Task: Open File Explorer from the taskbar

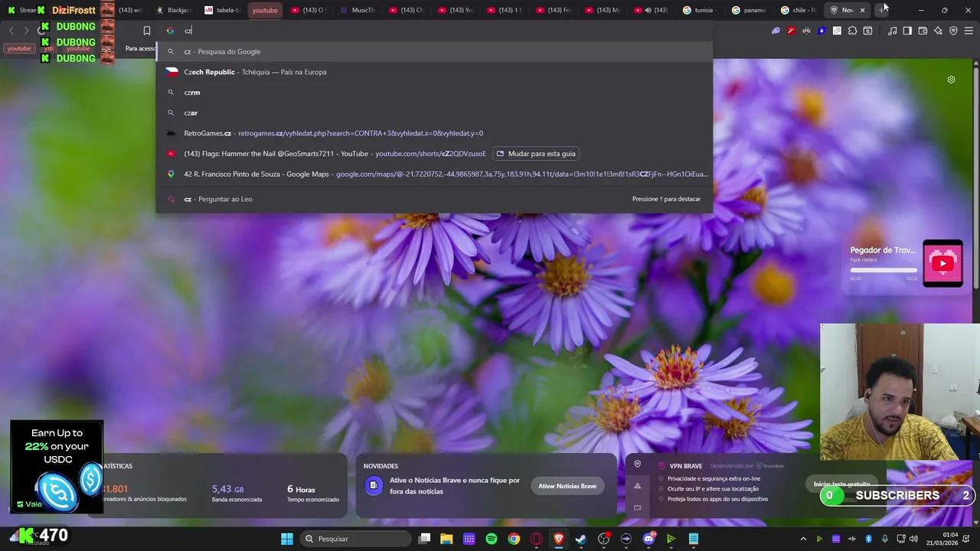Action: (446, 539)
